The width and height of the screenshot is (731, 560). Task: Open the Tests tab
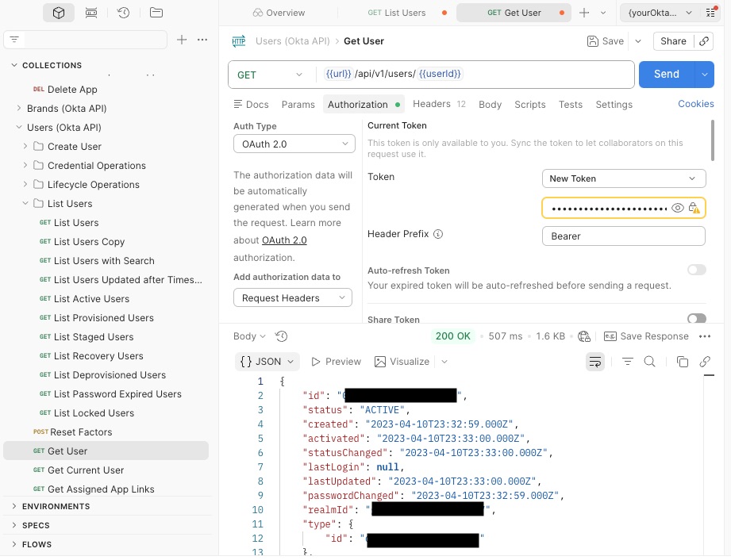pos(571,105)
